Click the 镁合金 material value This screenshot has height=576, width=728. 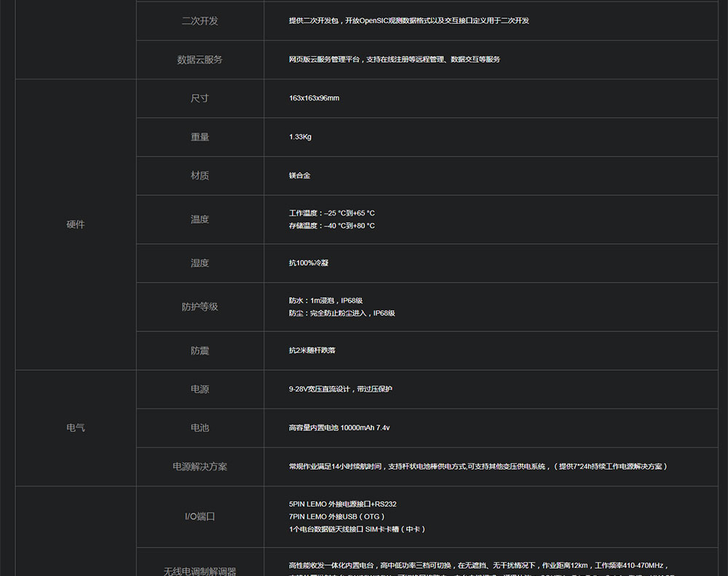[299, 175]
